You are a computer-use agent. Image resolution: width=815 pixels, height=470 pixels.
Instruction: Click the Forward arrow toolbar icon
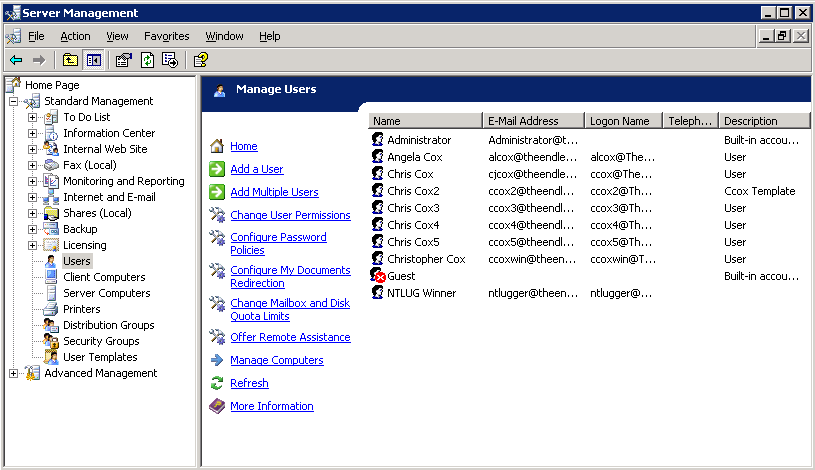point(39,60)
